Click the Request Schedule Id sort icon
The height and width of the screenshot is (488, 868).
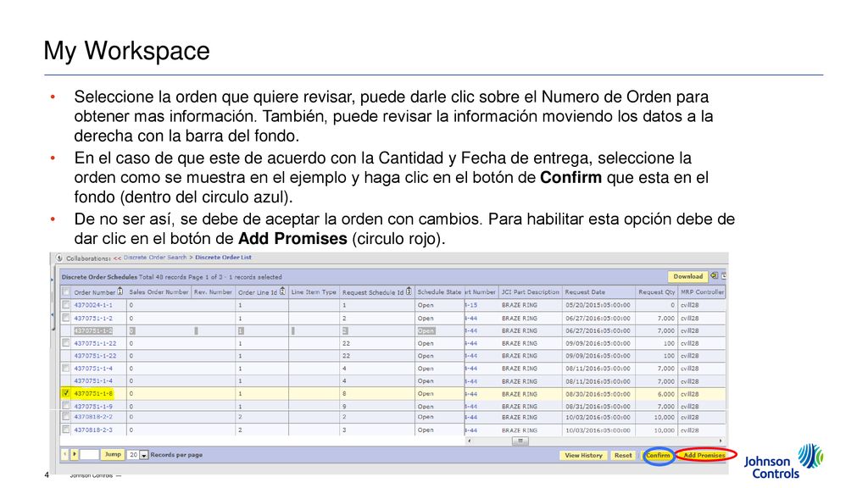click(409, 291)
